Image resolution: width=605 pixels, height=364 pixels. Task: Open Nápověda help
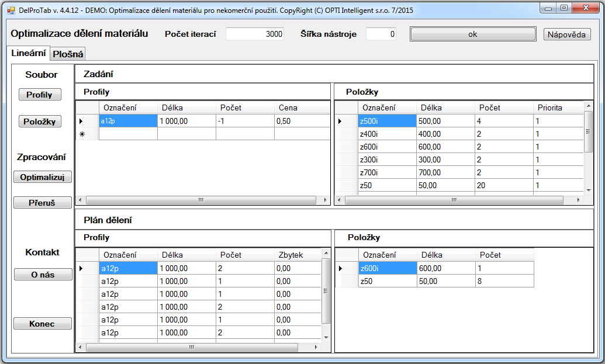pos(566,34)
